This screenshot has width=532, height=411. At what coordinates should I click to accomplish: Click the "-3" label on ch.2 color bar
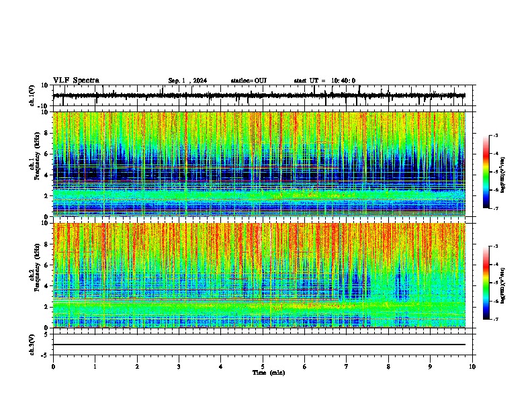click(495, 246)
